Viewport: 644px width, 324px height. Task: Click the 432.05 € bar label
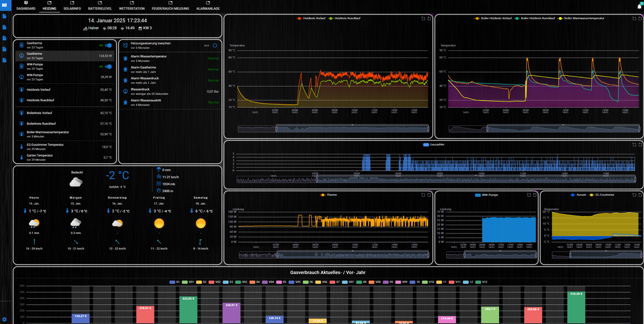click(188, 298)
